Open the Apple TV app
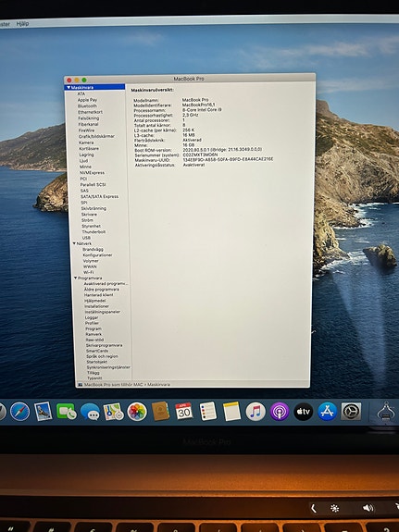The width and height of the screenshot is (399, 532). [304, 412]
